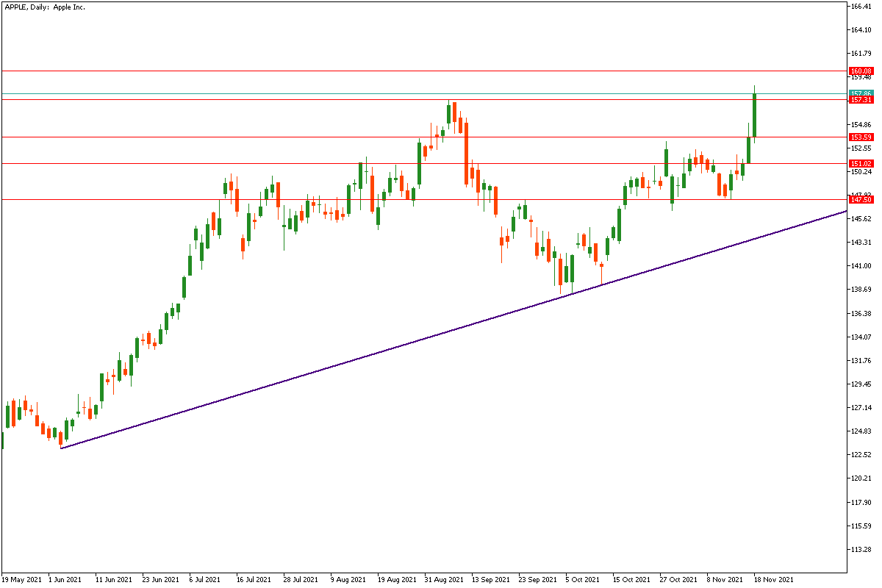Click the trendline's starting point at June low
The image size is (882, 588).
click(x=61, y=448)
